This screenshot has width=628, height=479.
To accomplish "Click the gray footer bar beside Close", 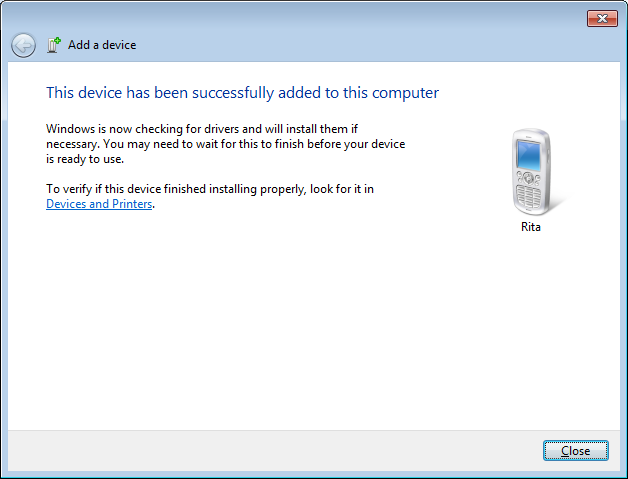I will [272, 451].
